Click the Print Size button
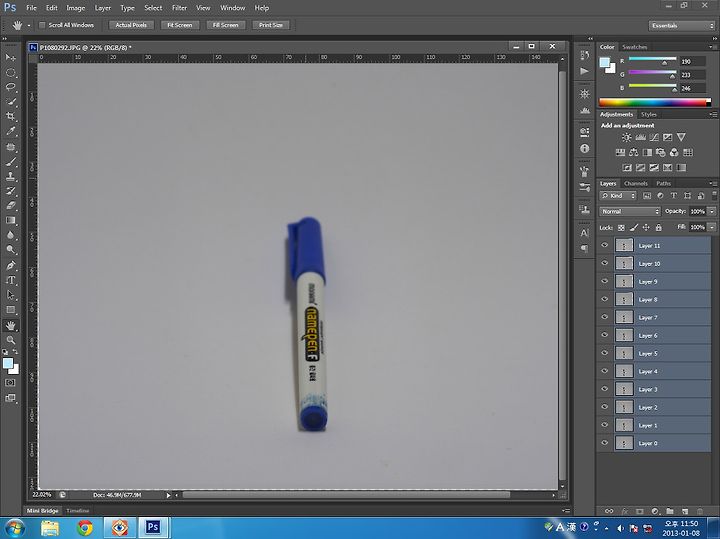This screenshot has height=539, width=720. [x=270, y=25]
